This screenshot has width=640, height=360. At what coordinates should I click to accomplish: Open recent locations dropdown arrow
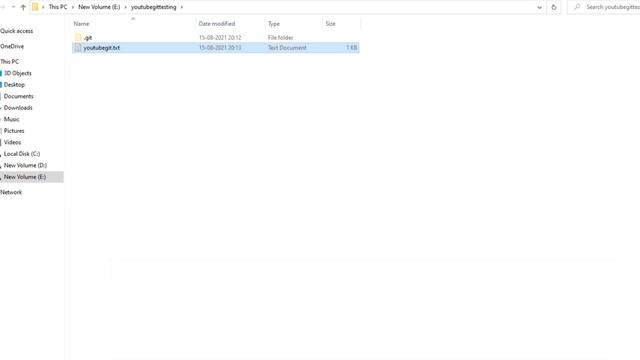(13, 7)
